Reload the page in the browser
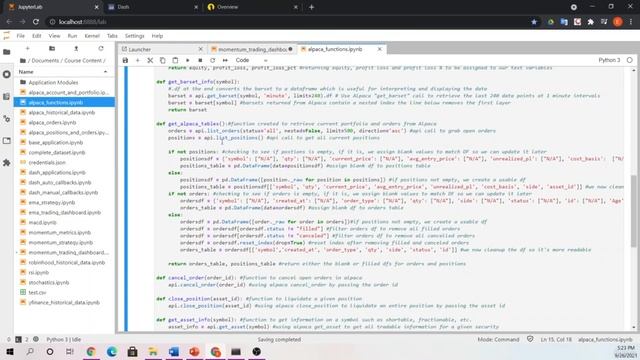 pyautogui.click(x=36, y=22)
